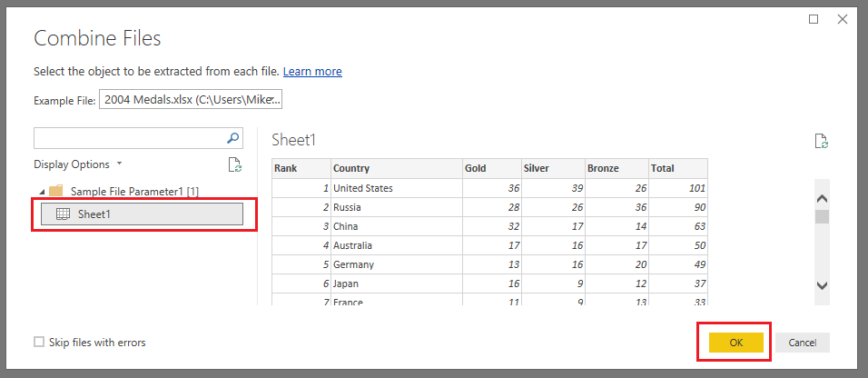Click the preview refresh icon above table
Image resolution: width=868 pixels, height=378 pixels.
point(822,142)
